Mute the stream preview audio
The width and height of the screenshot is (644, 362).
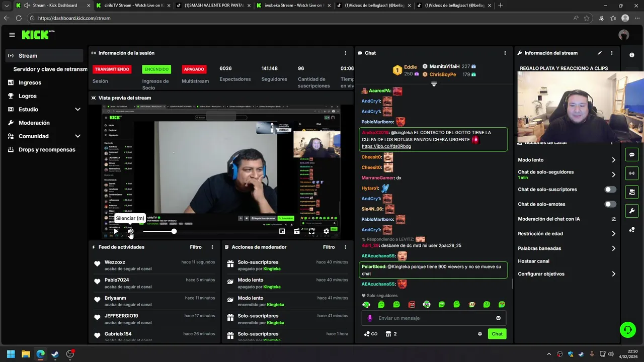[130, 231]
